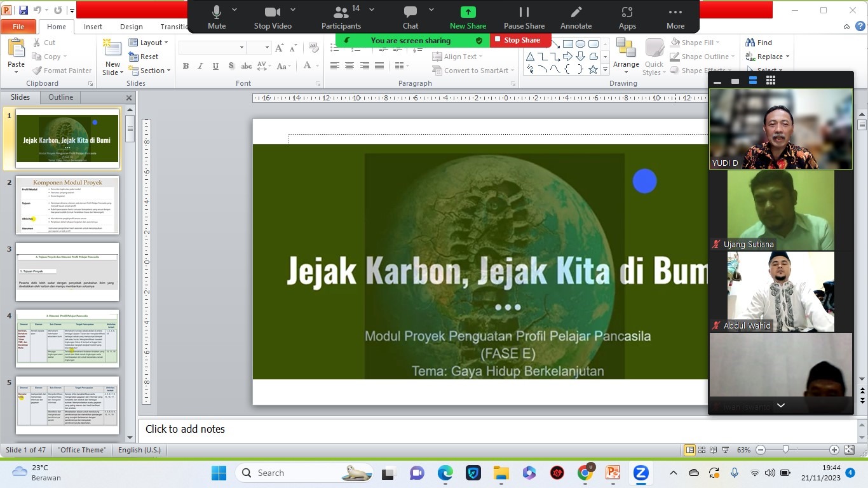The image size is (868, 488).
Task: Open the Participants panel
Action: pos(341,17)
